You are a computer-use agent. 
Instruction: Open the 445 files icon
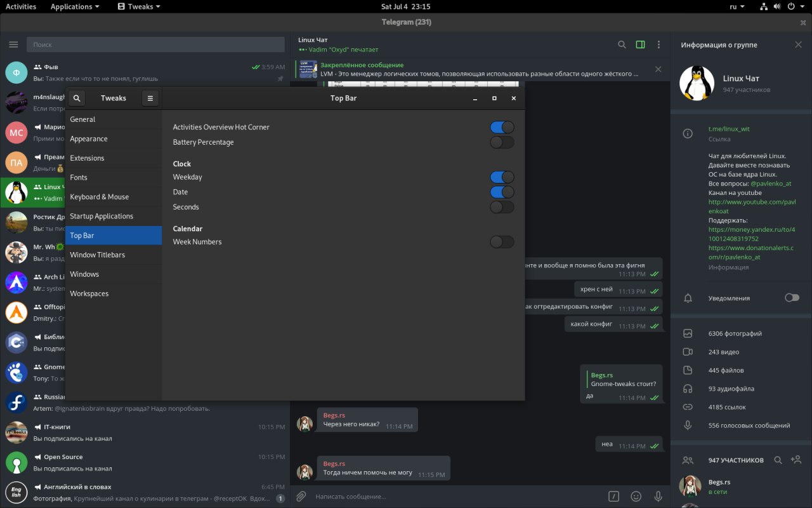pyautogui.click(x=688, y=370)
